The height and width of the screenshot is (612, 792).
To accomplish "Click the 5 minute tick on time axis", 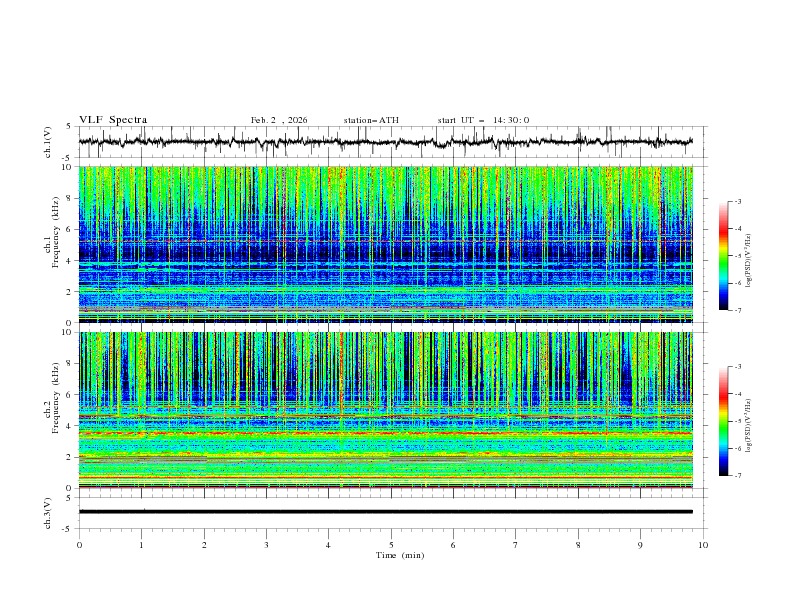I will point(391,545).
